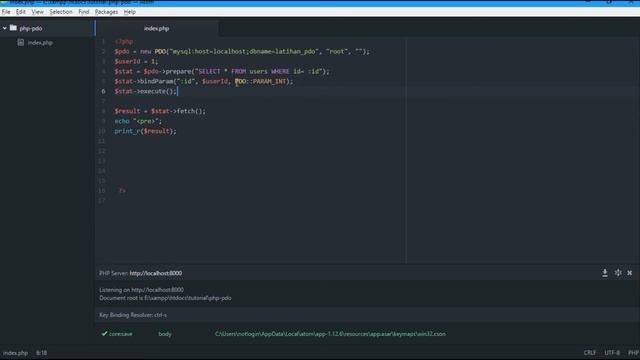Switch to the index.php editor tab
Viewport: 640px width, 360px height.
tap(157, 29)
